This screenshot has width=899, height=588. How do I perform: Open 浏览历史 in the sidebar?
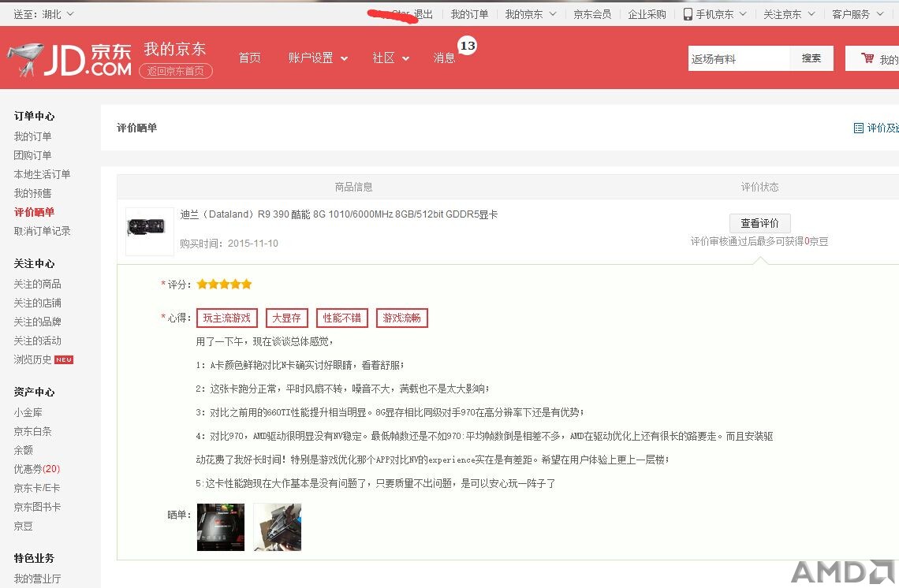[x=32, y=360]
